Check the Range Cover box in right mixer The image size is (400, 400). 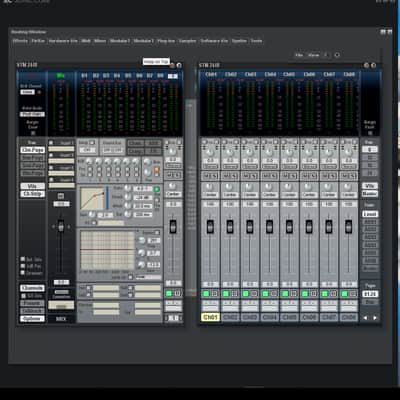370,133
